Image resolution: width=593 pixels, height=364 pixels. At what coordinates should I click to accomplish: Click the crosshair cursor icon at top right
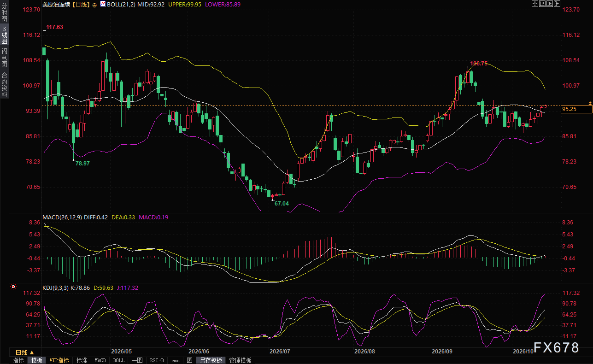(535, 4)
